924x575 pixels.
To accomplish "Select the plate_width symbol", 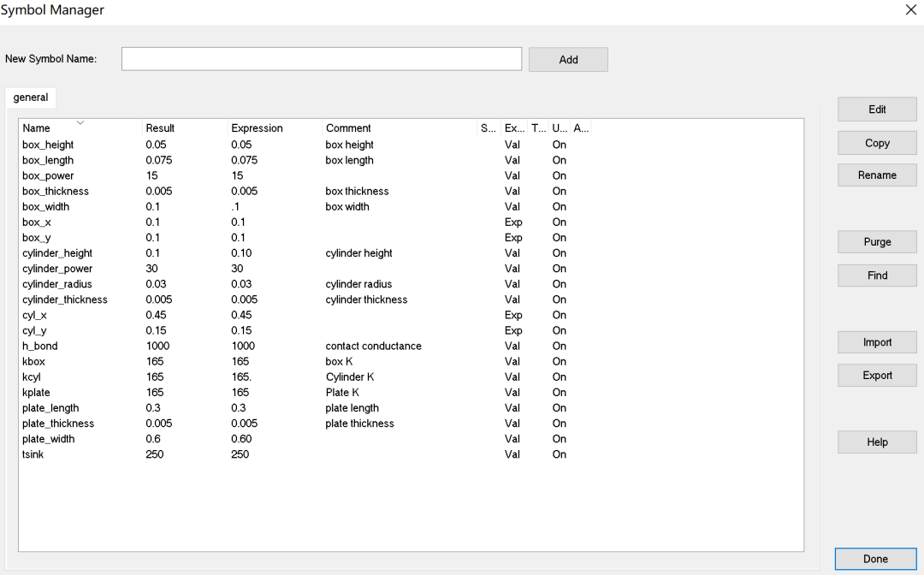I will (x=48, y=439).
